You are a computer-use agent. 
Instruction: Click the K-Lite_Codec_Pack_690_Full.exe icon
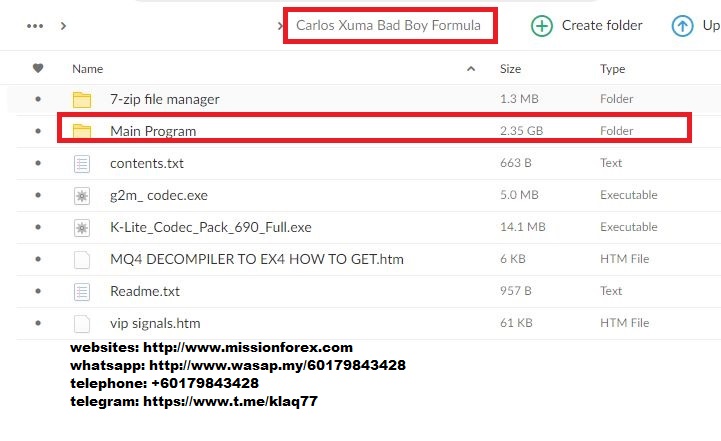coord(82,228)
